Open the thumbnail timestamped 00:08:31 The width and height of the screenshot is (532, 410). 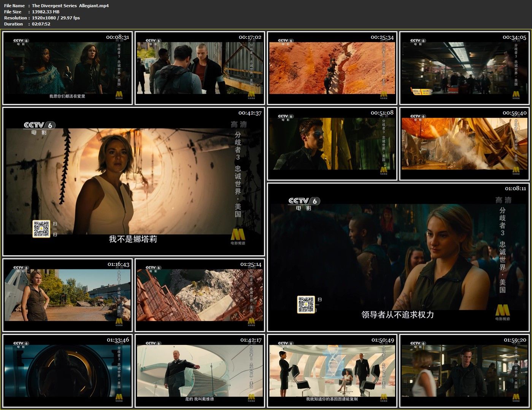click(67, 68)
